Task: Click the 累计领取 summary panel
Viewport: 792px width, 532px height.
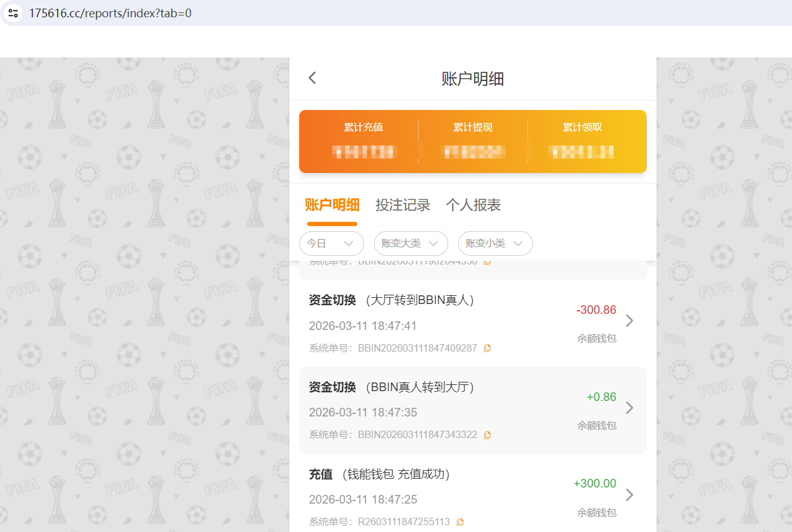Action: point(582,141)
